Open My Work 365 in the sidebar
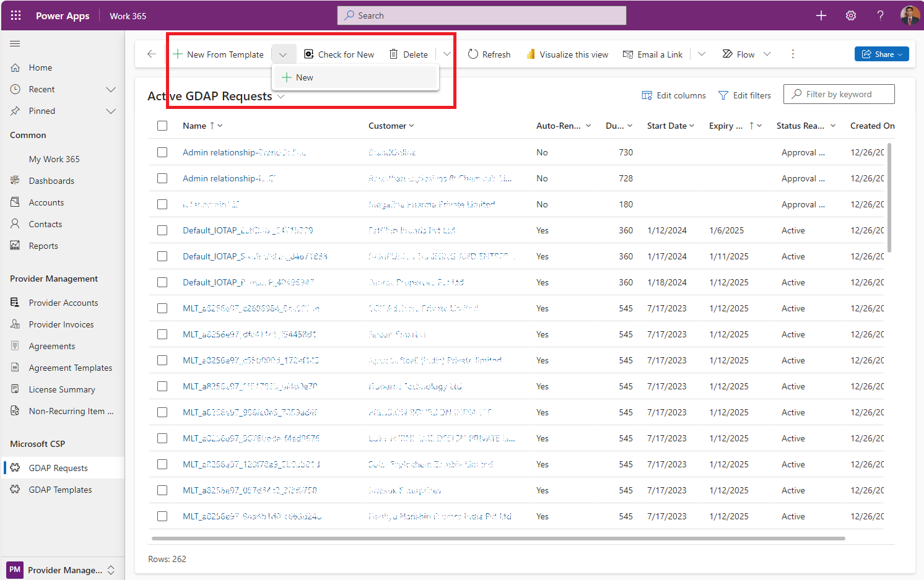 [54, 159]
